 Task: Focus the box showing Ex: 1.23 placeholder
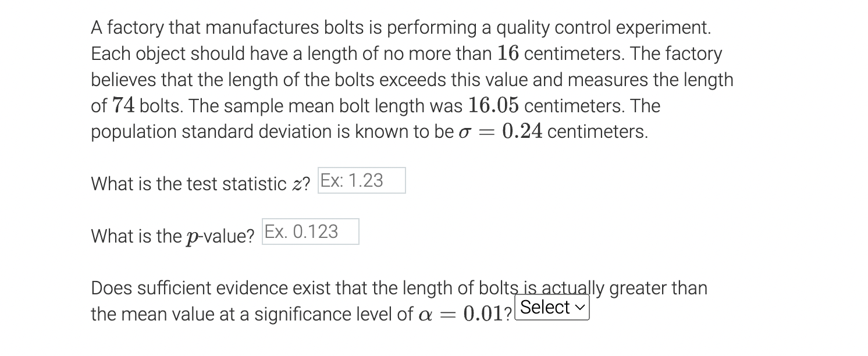(361, 180)
